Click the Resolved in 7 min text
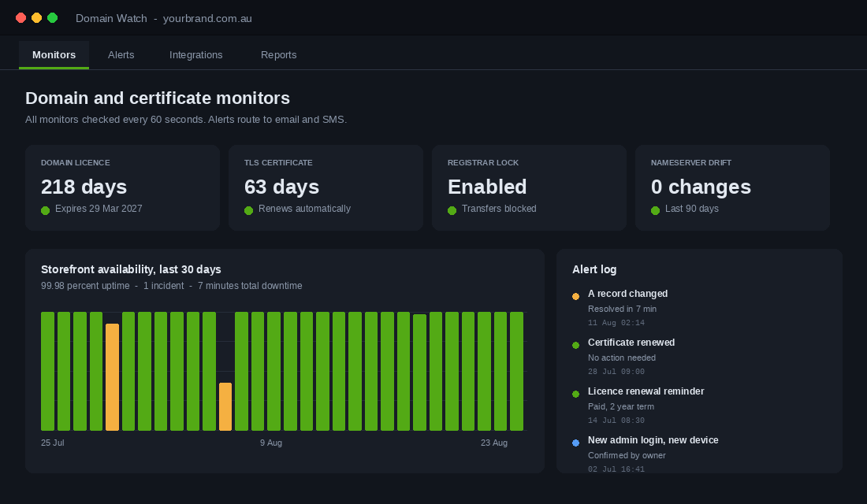This screenshot has height=504, width=867. coord(622,309)
